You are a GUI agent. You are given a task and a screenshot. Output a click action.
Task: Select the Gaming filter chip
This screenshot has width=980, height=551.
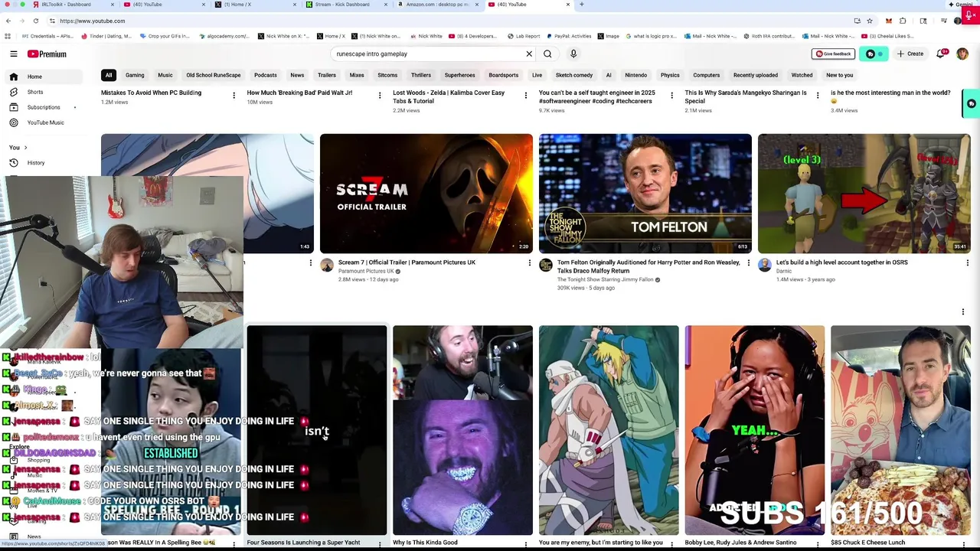click(135, 75)
